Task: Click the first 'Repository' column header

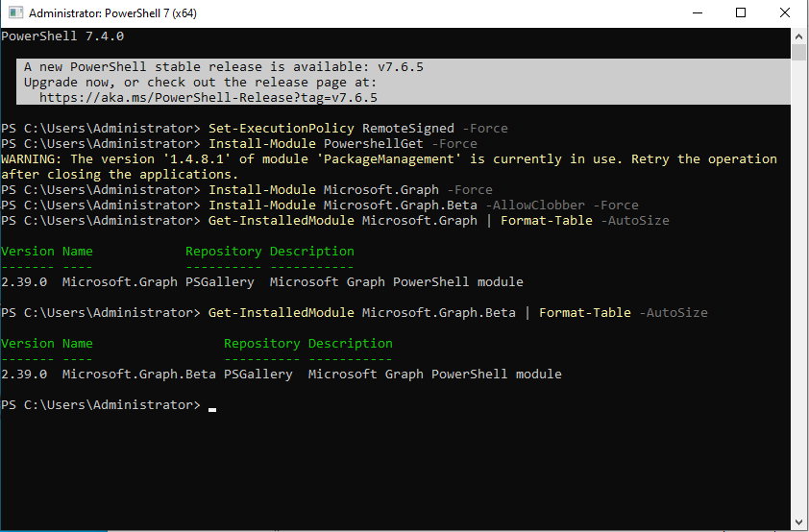Action: 224,251
